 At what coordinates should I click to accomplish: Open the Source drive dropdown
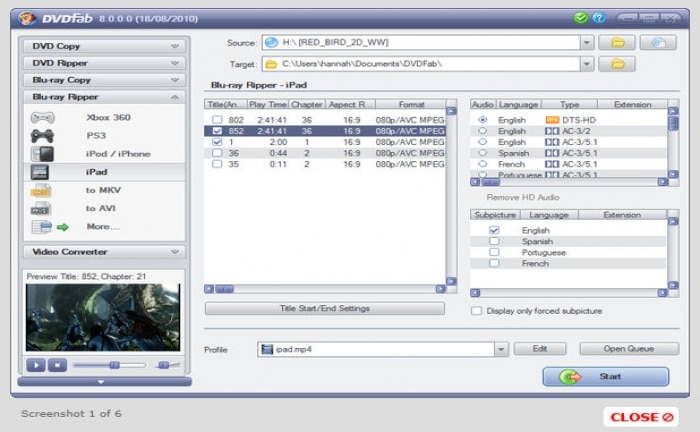586,43
